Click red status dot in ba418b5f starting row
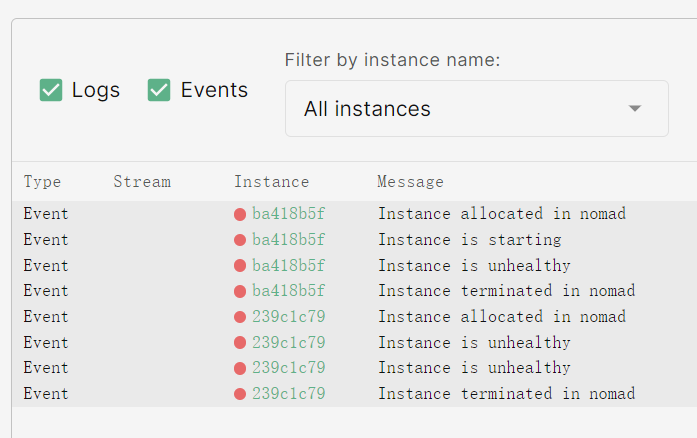Image resolution: width=697 pixels, height=438 pixels. [x=240, y=240]
